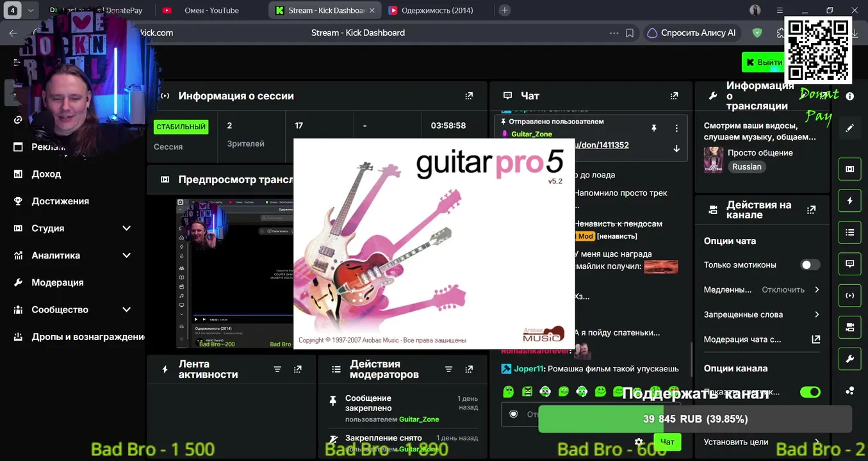
Task: Open chat settings gear icon
Action: tap(639, 442)
